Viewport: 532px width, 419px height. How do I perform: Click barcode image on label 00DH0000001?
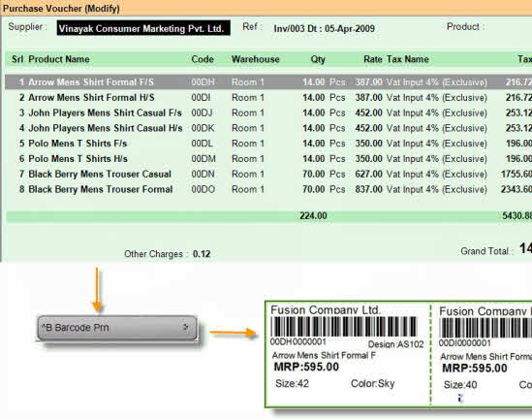pyautogui.click(x=344, y=327)
